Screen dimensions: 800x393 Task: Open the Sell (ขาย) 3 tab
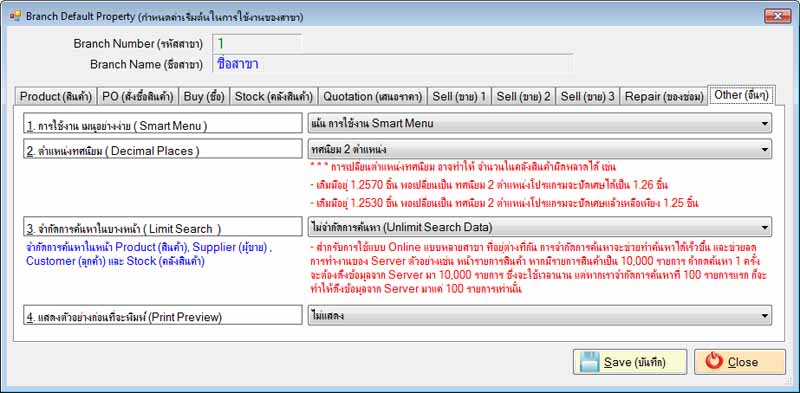588,96
